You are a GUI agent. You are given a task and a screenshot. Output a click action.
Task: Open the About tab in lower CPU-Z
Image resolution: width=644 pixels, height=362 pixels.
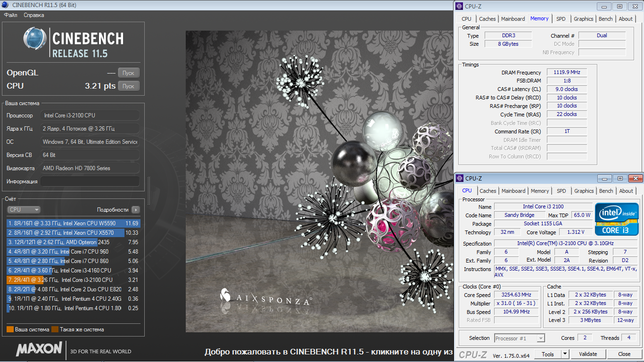626,191
